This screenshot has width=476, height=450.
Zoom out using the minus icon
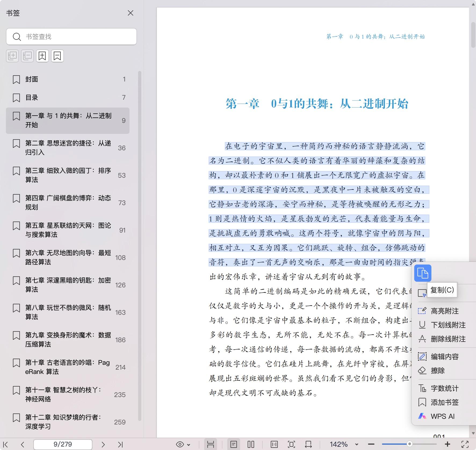coord(371,444)
